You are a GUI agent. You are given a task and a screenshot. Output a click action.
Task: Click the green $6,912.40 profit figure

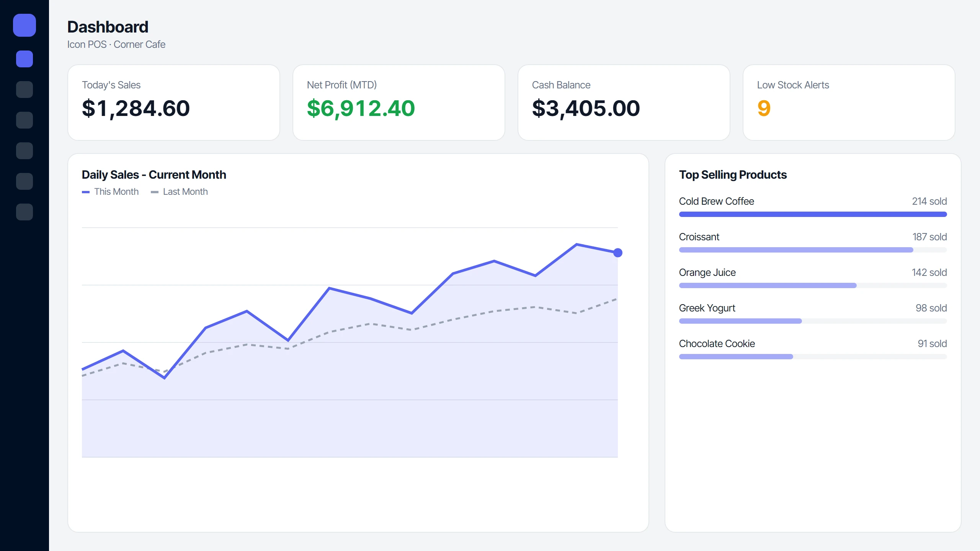click(x=361, y=108)
